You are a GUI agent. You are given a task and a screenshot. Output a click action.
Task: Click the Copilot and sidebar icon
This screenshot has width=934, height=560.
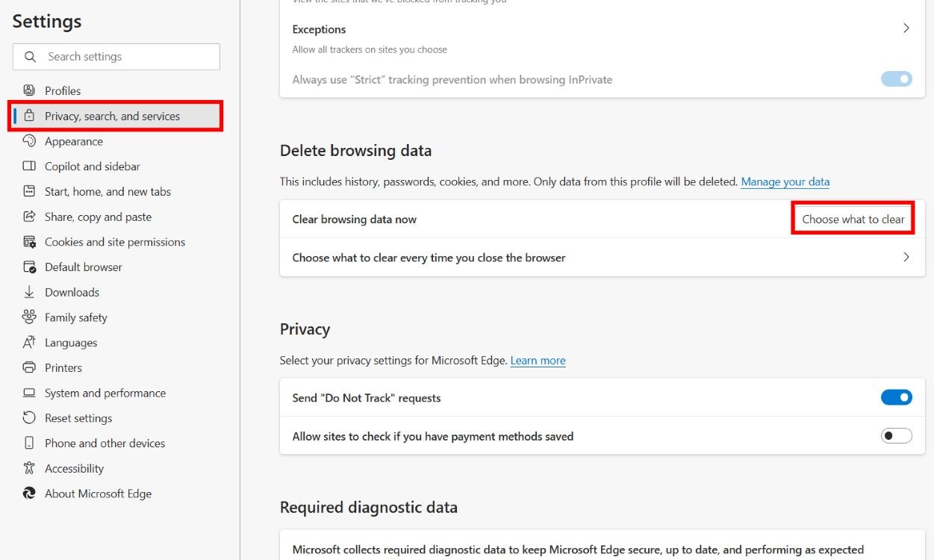(x=29, y=166)
